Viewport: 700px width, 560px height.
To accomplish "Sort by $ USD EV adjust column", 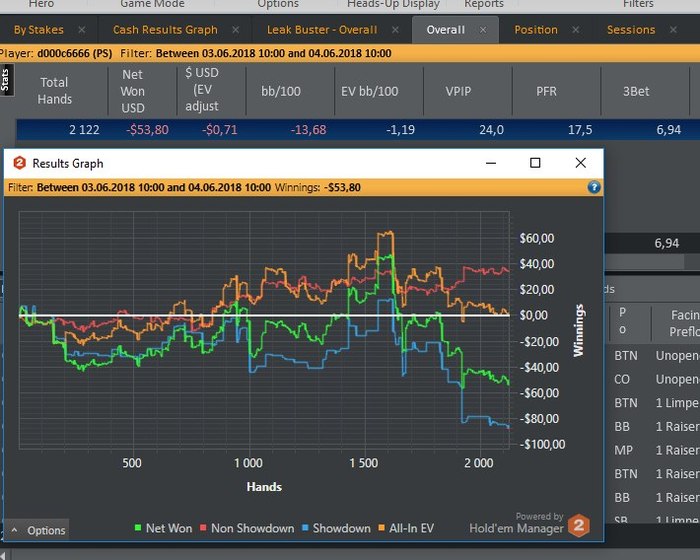I will click(x=202, y=90).
